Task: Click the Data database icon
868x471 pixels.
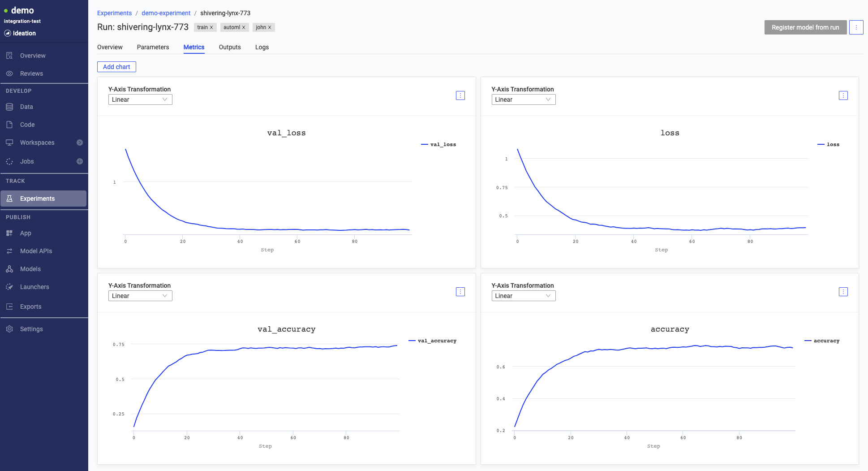Action: click(x=9, y=107)
